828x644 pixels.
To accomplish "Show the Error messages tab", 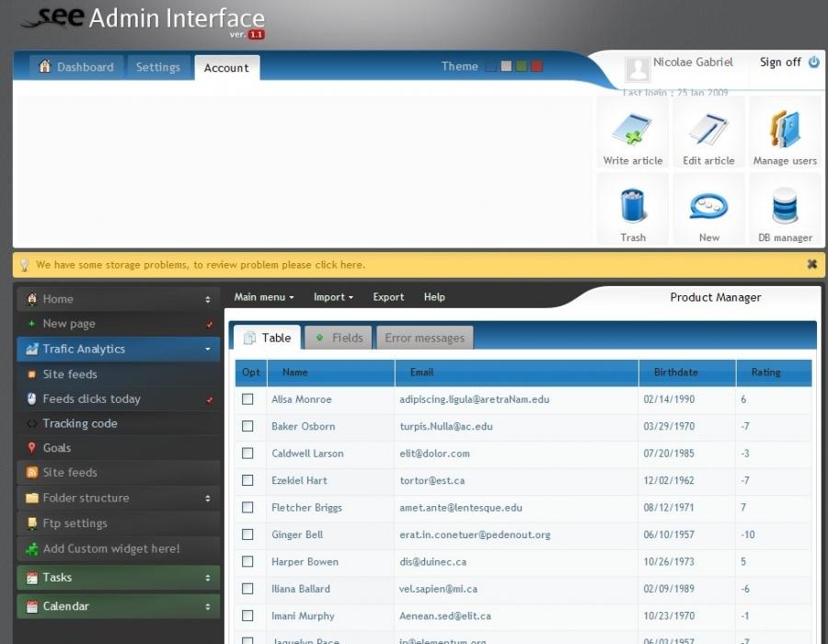I will 424,338.
